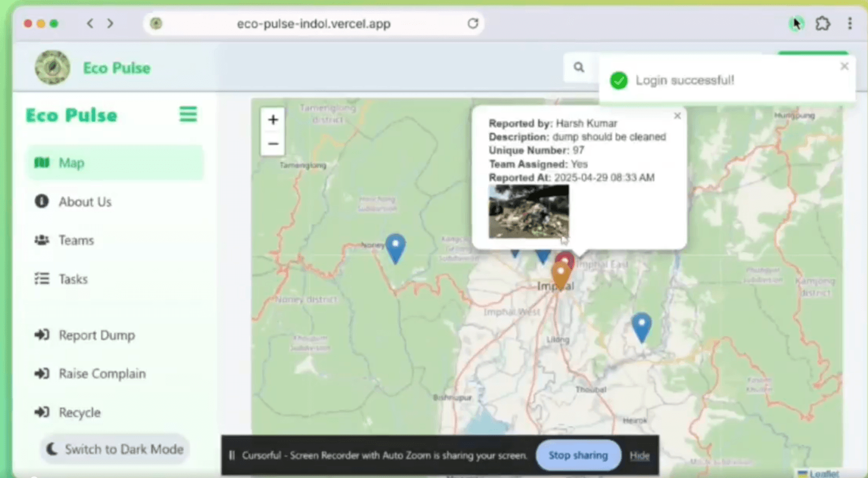Image resolution: width=868 pixels, height=478 pixels.
Task: Navigate to the Recycle page
Action: point(79,413)
